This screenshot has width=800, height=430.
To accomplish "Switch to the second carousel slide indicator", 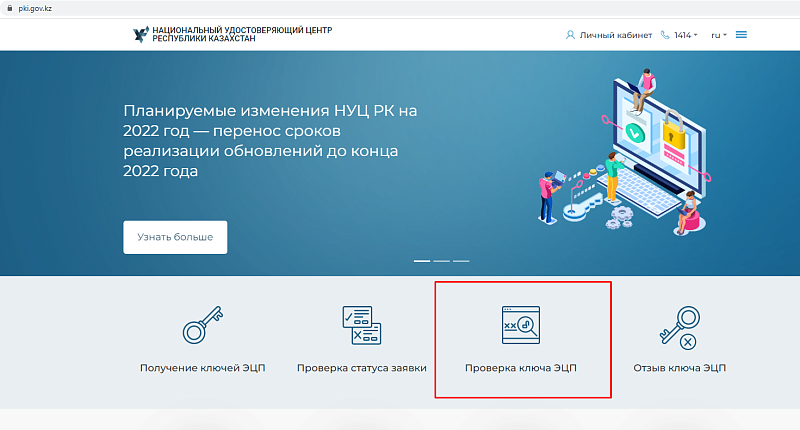I will point(441,260).
